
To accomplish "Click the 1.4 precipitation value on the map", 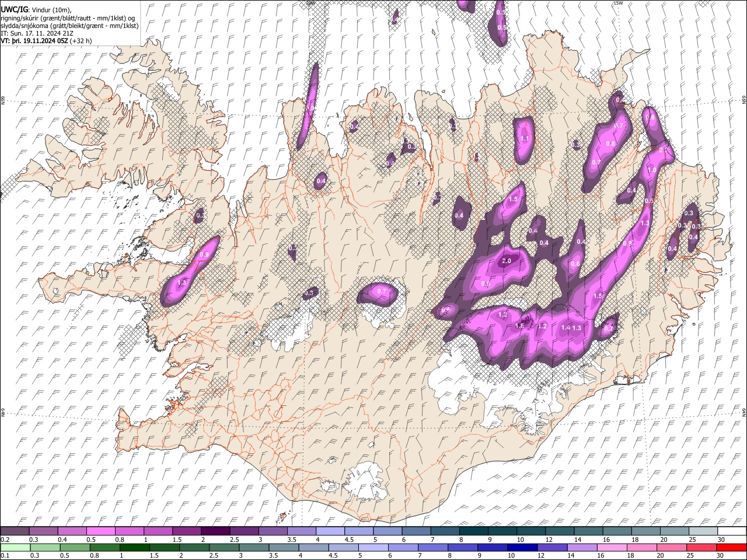I will point(565,328).
